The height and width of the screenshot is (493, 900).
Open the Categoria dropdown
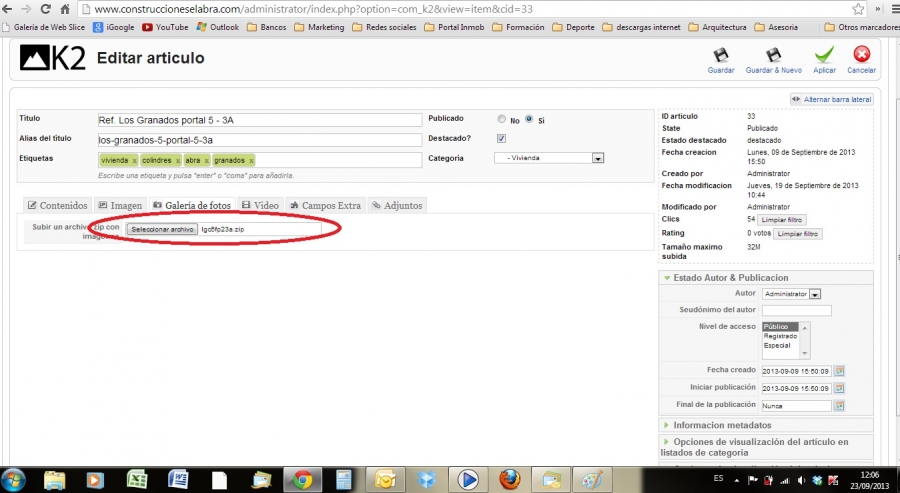(549, 158)
